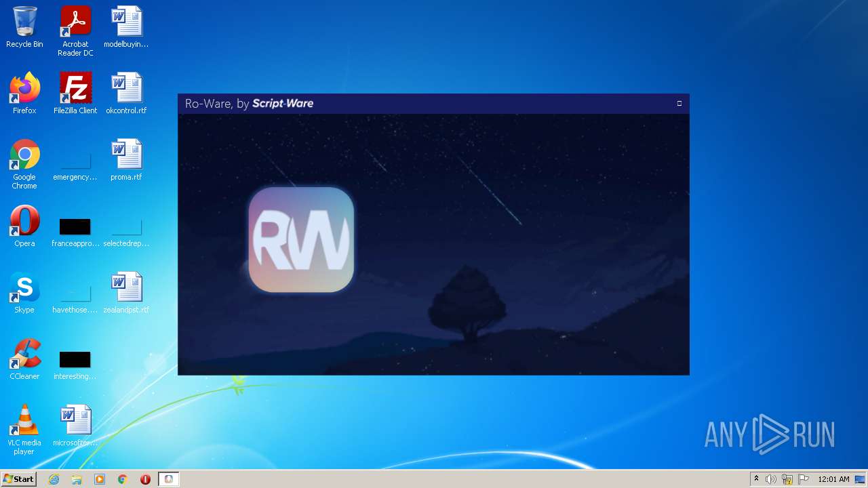The height and width of the screenshot is (488, 868).
Task: Open Internet Explorer from the taskbar
Action: coord(54,479)
